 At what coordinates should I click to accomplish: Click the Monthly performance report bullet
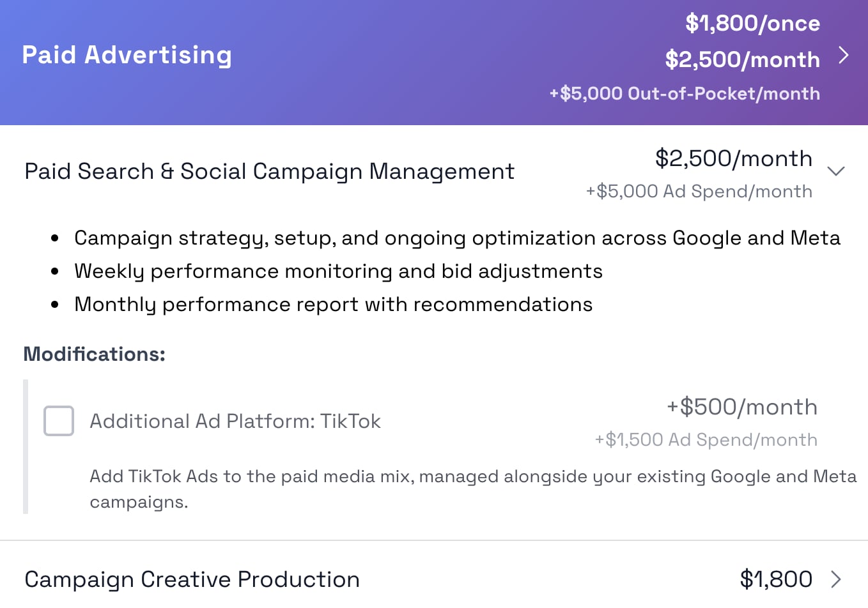(334, 305)
